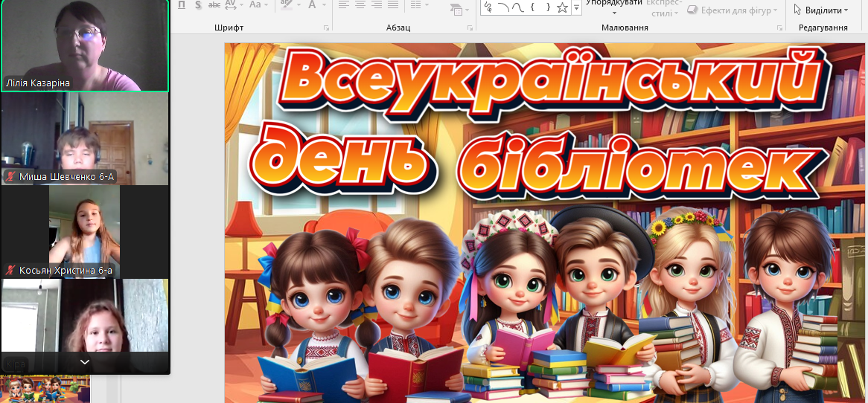Apply text shadow formatting in the font group
Image resolution: width=868 pixels, height=403 pixels.
(x=198, y=5)
